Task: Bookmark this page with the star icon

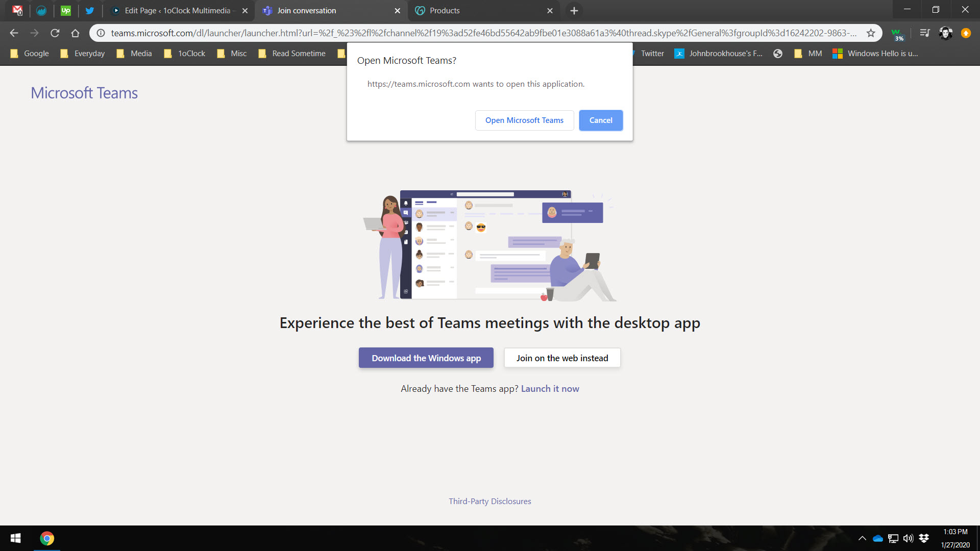Action: coord(871,33)
